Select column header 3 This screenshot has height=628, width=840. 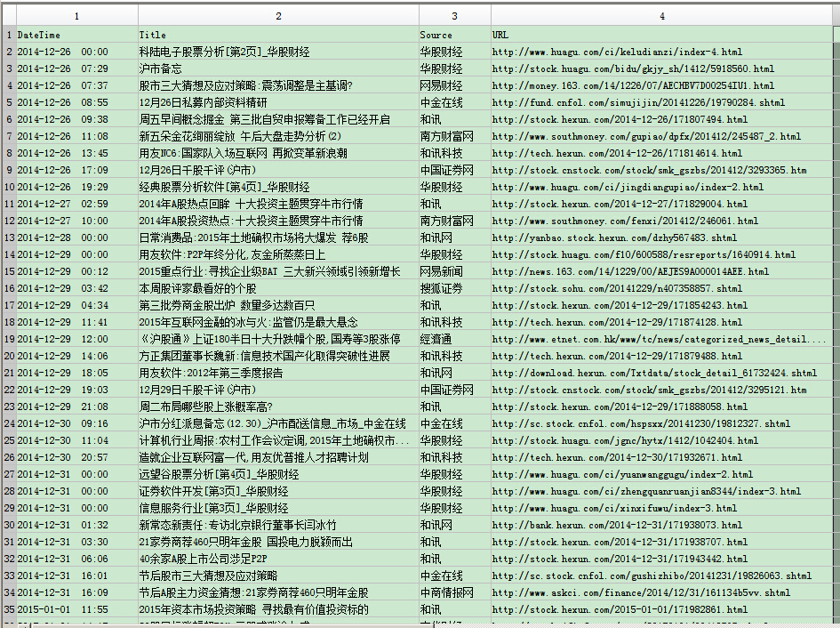pos(455,15)
